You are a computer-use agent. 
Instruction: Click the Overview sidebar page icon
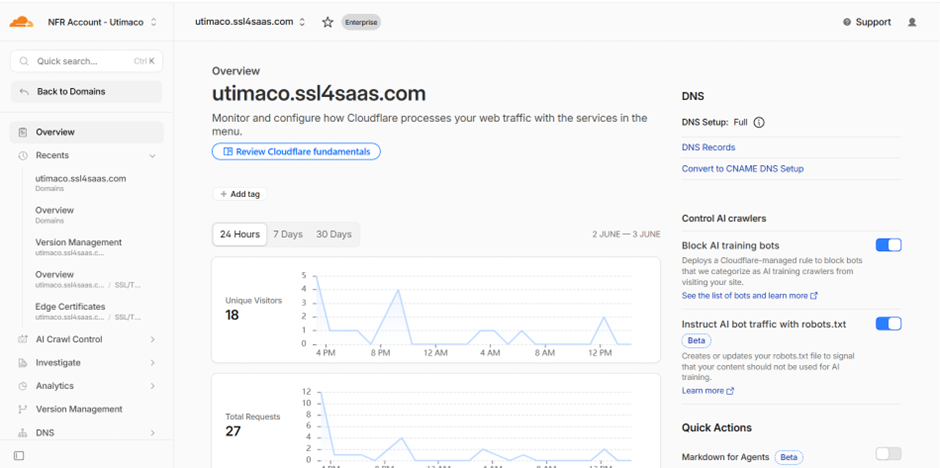[23, 132]
